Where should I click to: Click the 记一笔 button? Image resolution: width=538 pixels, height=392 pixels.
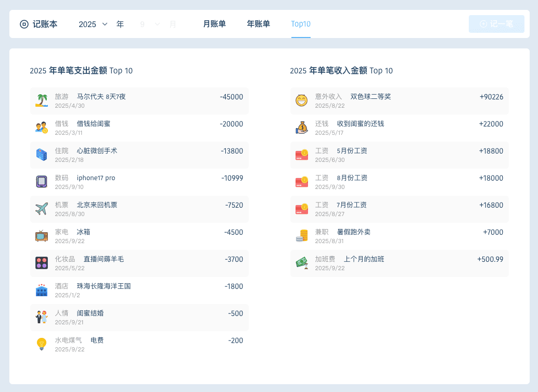tap(496, 24)
